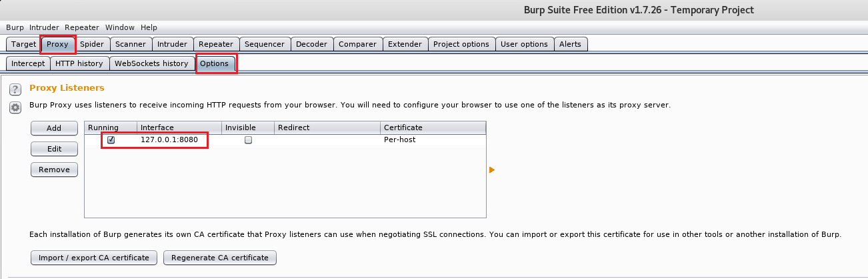868x279 pixels.
Task: Open the Project options tab
Action: click(461, 44)
